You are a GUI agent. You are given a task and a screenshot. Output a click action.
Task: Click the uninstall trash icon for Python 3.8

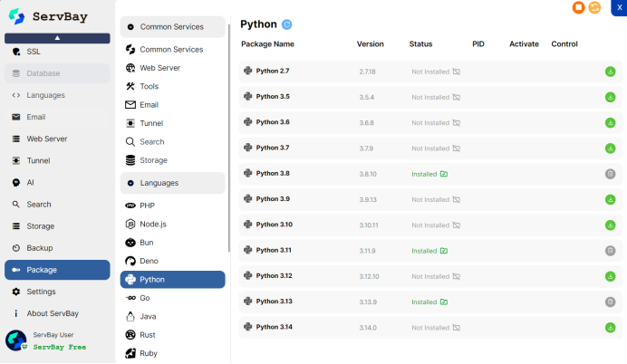tap(610, 174)
